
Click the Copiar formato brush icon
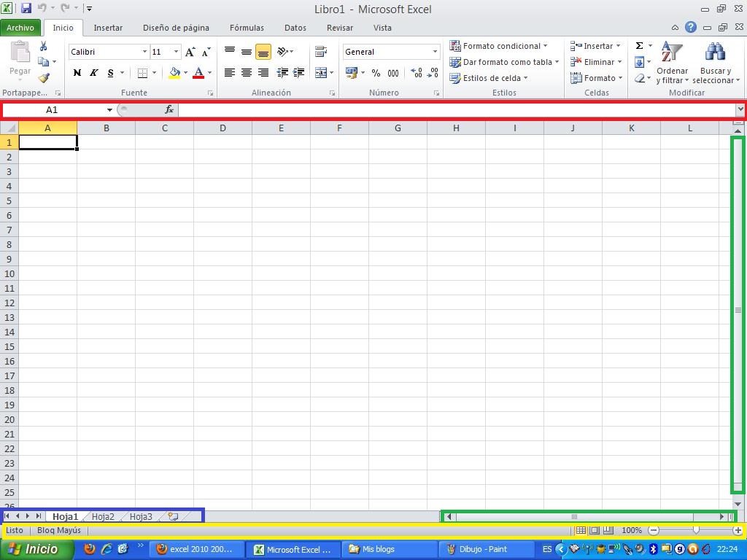point(43,77)
